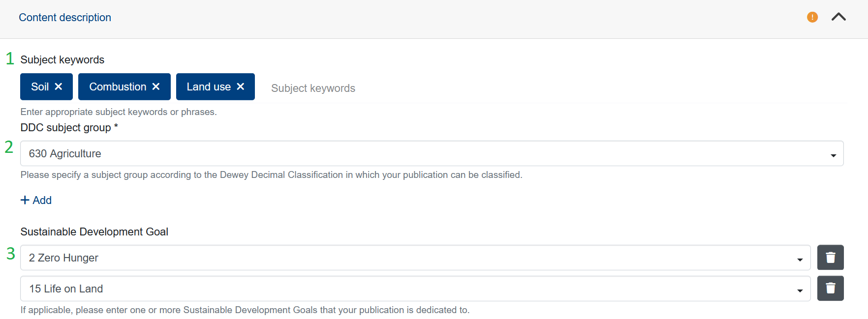Click the Sustainable Development Goal label
The height and width of the screenshot is (319, 868).
pos(94,232)
